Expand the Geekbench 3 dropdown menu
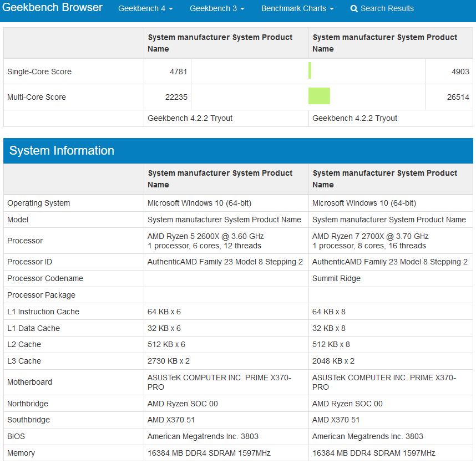Screen dimensions: 476x464 [x=217, y=8]
